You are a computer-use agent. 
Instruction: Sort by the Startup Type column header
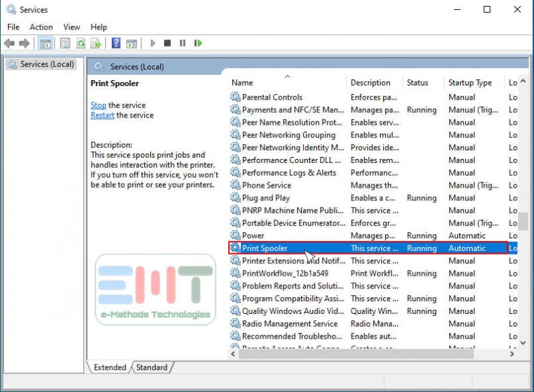coord(470,83)
